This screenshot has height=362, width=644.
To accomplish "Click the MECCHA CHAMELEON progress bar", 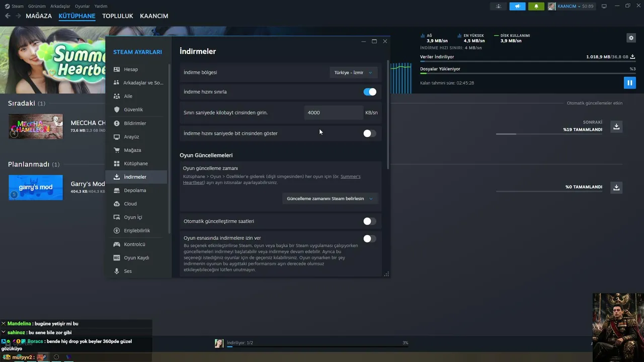I will [x=549, y=134].
